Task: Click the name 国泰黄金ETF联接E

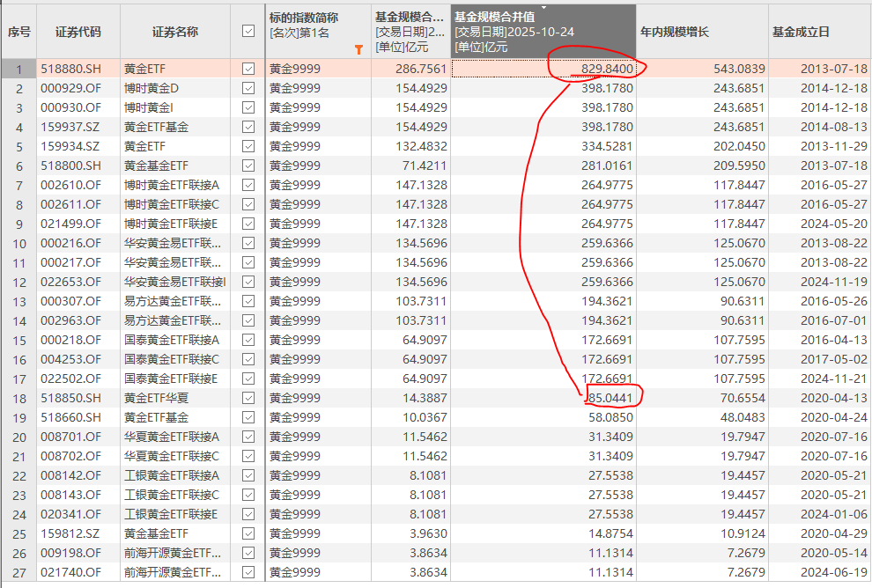Action: [x=171, y=379]
